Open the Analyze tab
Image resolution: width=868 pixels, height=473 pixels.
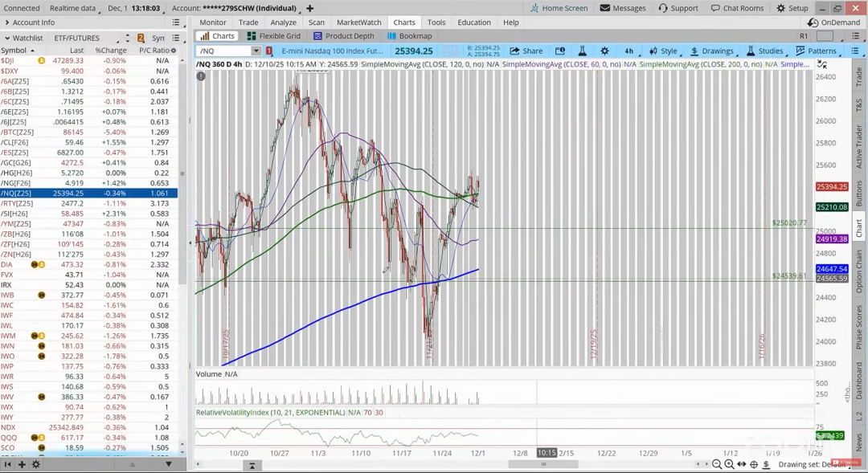[x=283, y=22]
